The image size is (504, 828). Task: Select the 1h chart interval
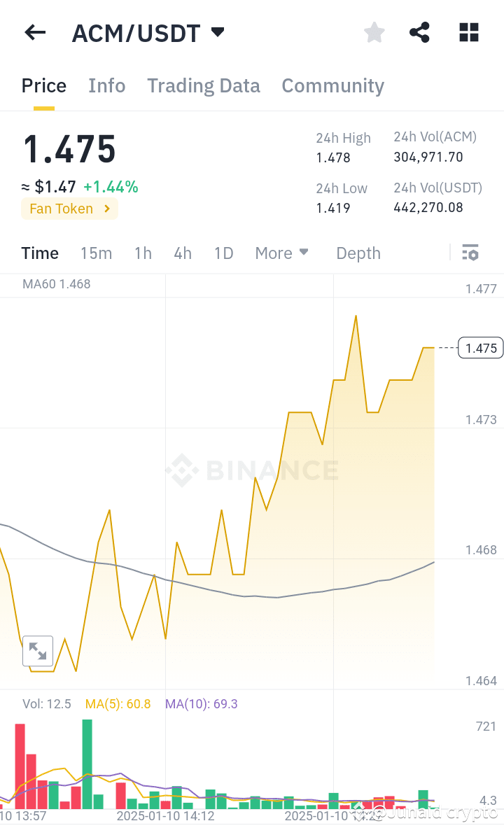(x=143, y=253)
